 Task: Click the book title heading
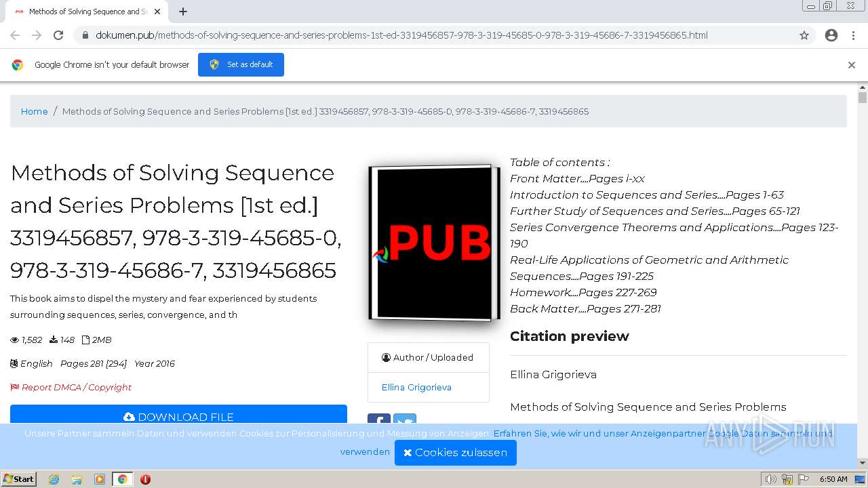pyautogui.click(x=176, y=222)
